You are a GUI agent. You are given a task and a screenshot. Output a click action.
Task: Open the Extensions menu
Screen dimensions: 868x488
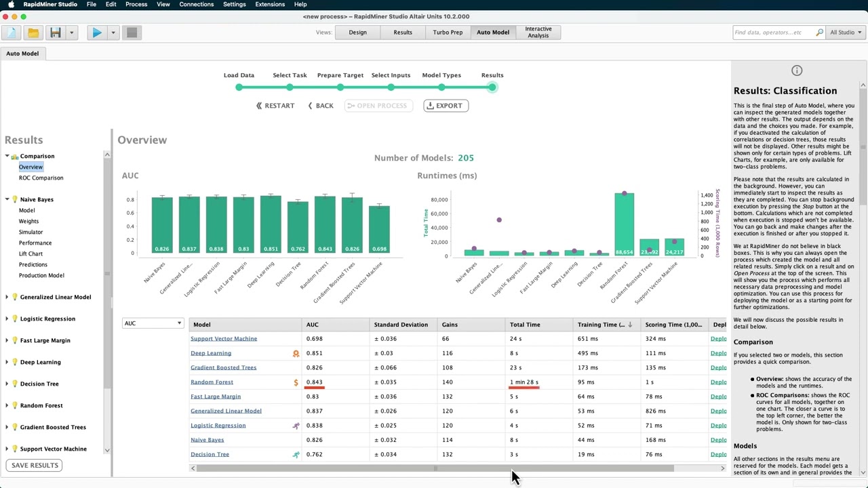point(270,4)
